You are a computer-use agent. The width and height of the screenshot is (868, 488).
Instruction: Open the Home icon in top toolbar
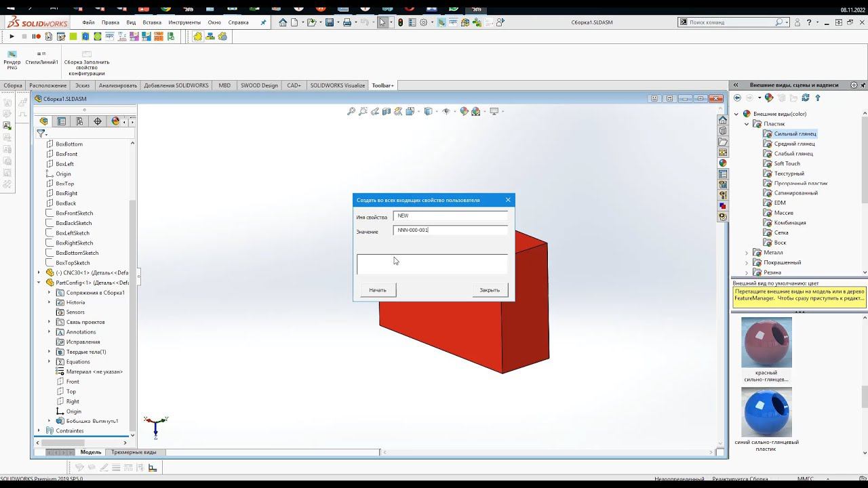(x=283, y=22)
